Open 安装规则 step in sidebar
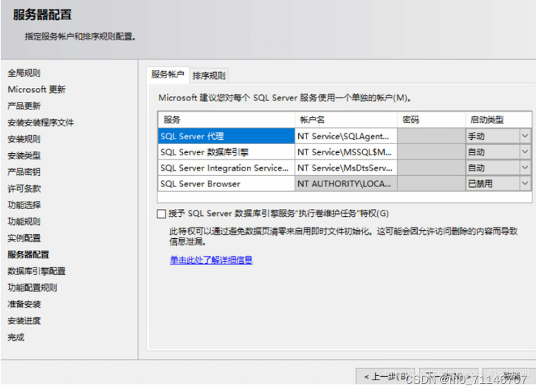Image resolution: width=538 pixels, height=392 pixels. pos(24,139)
